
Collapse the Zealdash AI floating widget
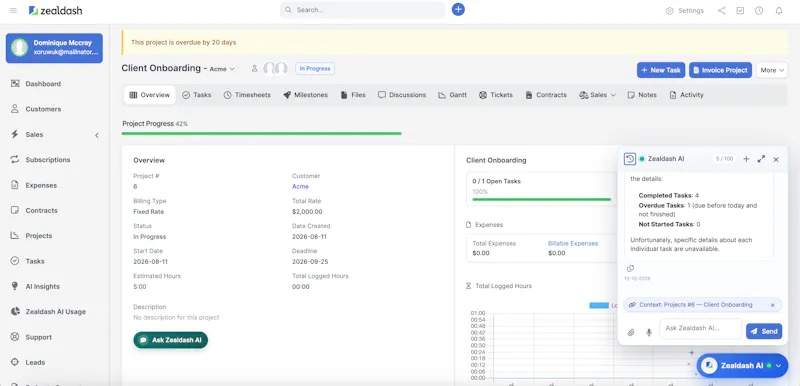pos(779,366)
